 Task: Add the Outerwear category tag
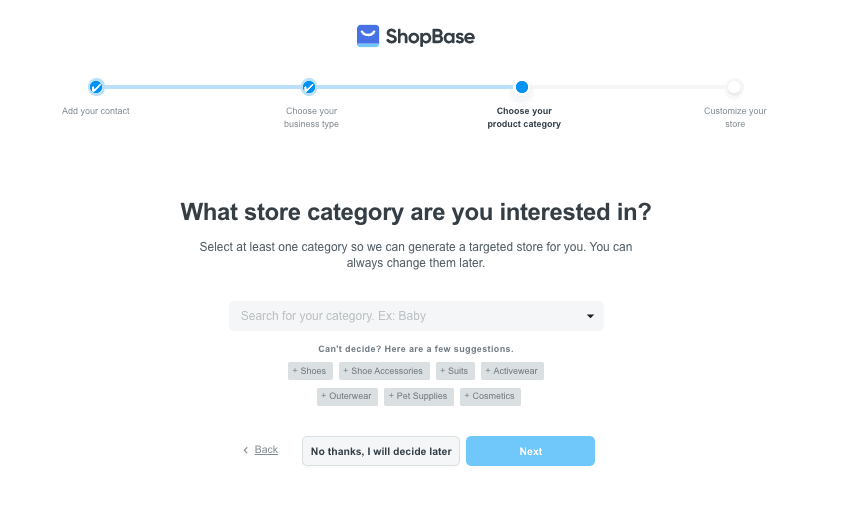[x=347, y=396]
